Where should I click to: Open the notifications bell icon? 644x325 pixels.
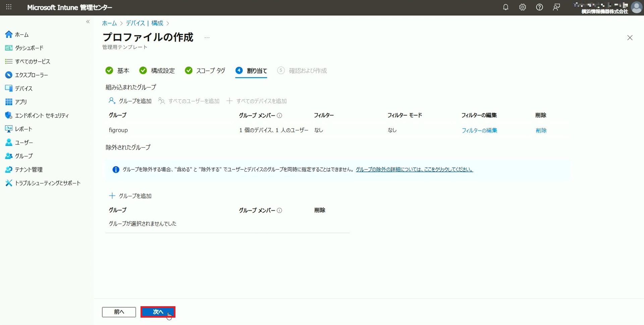click(505, 7)
